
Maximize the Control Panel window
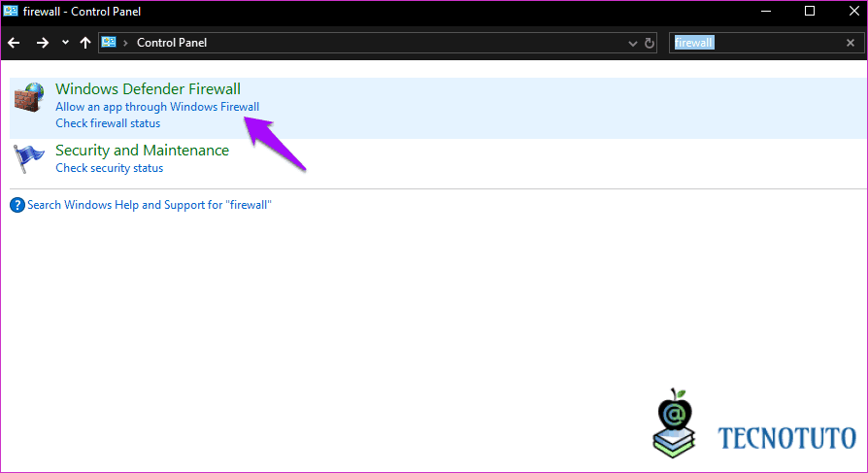810,11
